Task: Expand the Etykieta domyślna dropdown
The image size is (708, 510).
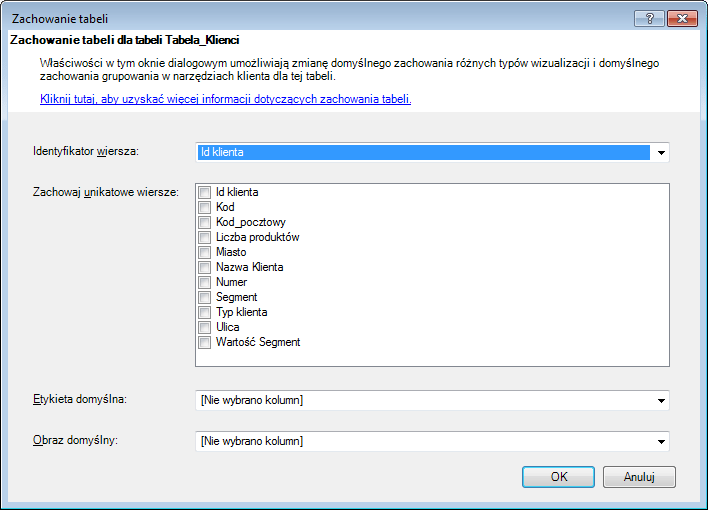Action: (x=660, y=401)
